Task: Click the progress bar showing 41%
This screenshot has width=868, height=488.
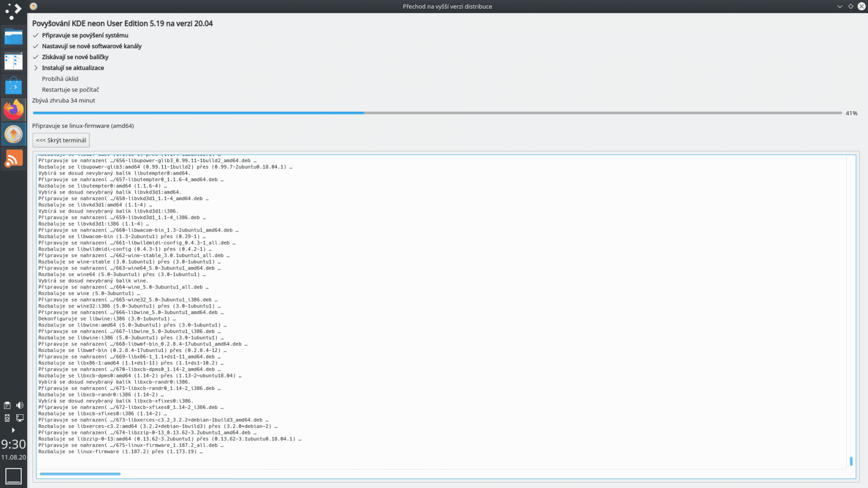Action: [x=380, y=113]
